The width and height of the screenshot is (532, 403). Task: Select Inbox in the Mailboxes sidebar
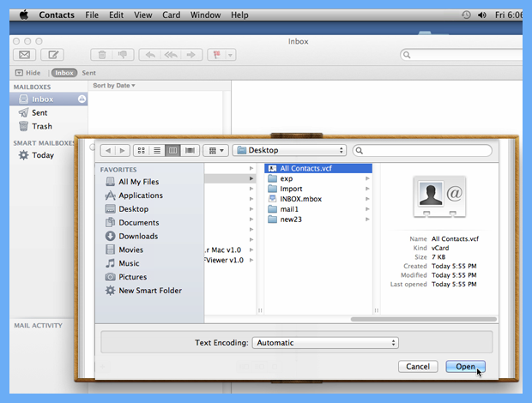[49, 99]
